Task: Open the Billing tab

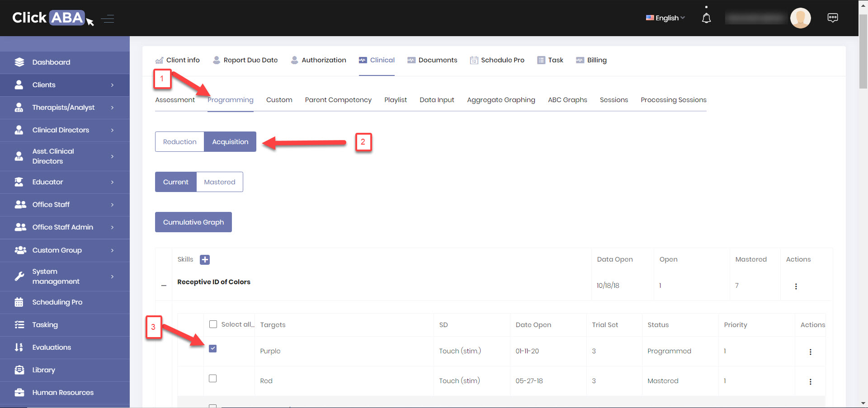Action: tap(591, 60)
